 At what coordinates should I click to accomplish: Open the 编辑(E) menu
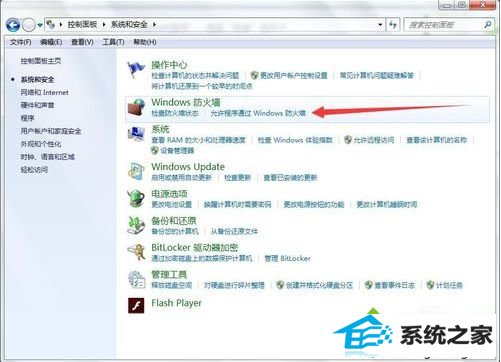pos(51,42)
